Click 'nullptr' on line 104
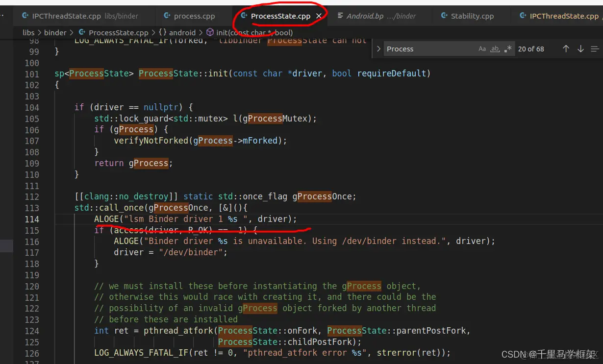This screenshot has width=603, height=364. pyautogui.click(x=161, y=107)
